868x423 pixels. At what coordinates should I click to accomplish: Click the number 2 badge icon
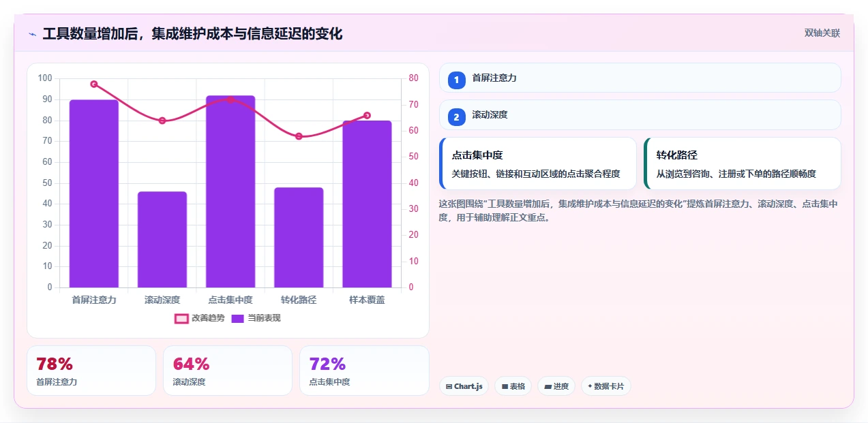[457, 116]
